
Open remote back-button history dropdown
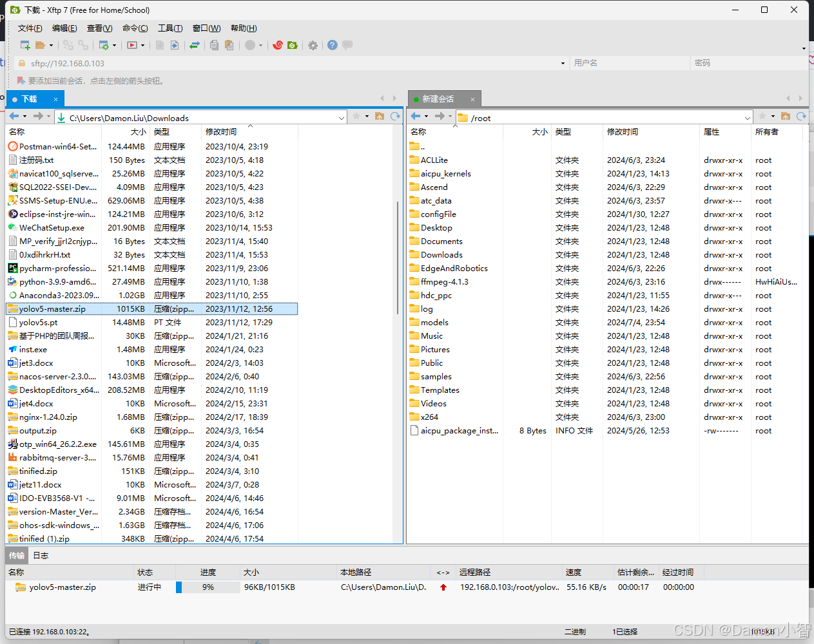pos(426,117)
